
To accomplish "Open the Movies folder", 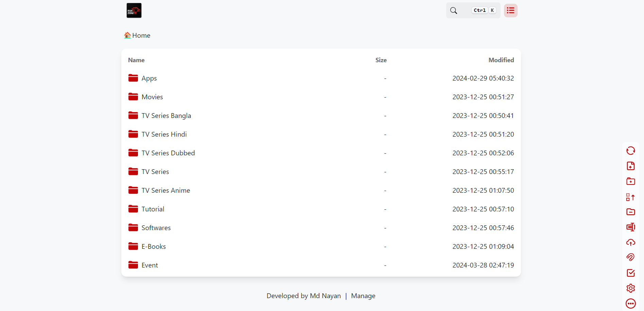I will click(x=152, y=97).
